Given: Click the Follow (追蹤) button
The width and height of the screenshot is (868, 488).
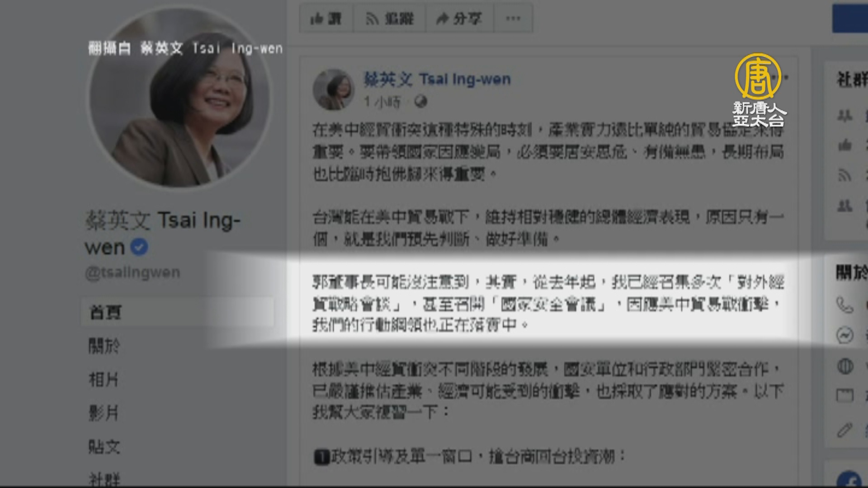Looking at the screenshot, I should point(389,19).
